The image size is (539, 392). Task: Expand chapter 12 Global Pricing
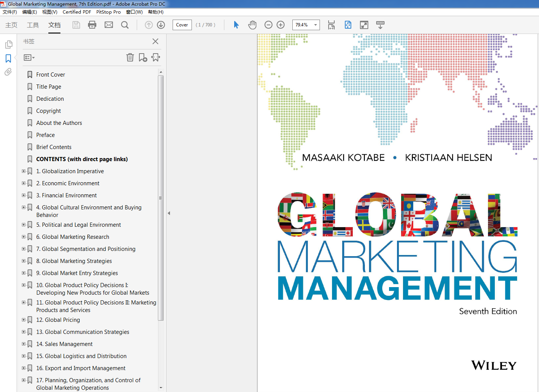pos(23,320)
